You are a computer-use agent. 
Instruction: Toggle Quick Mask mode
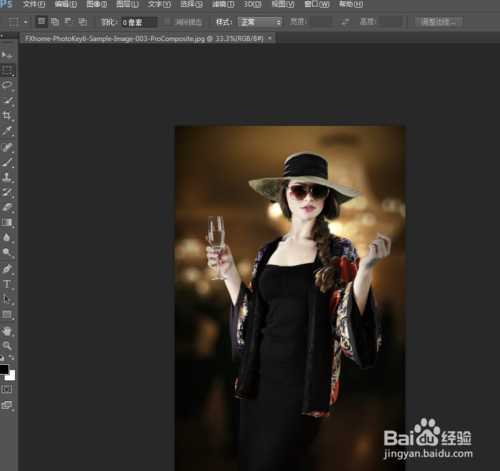pyautogui.click(x=7, y=389)
